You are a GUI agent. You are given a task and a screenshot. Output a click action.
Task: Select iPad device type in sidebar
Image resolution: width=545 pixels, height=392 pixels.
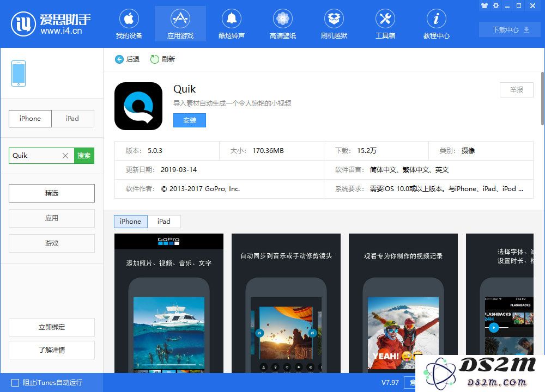pos(72,118)
